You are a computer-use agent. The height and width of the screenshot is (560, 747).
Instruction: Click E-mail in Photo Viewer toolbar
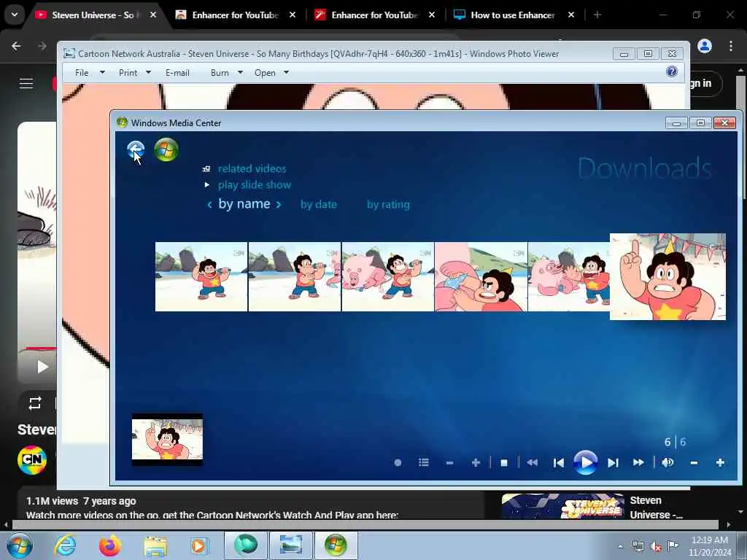coord(177,73)
